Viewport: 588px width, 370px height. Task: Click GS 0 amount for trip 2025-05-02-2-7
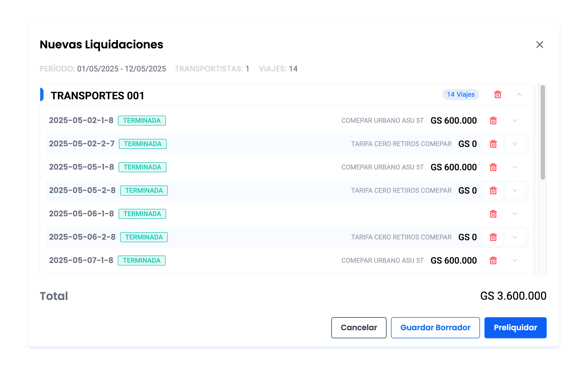pos(467,144)
